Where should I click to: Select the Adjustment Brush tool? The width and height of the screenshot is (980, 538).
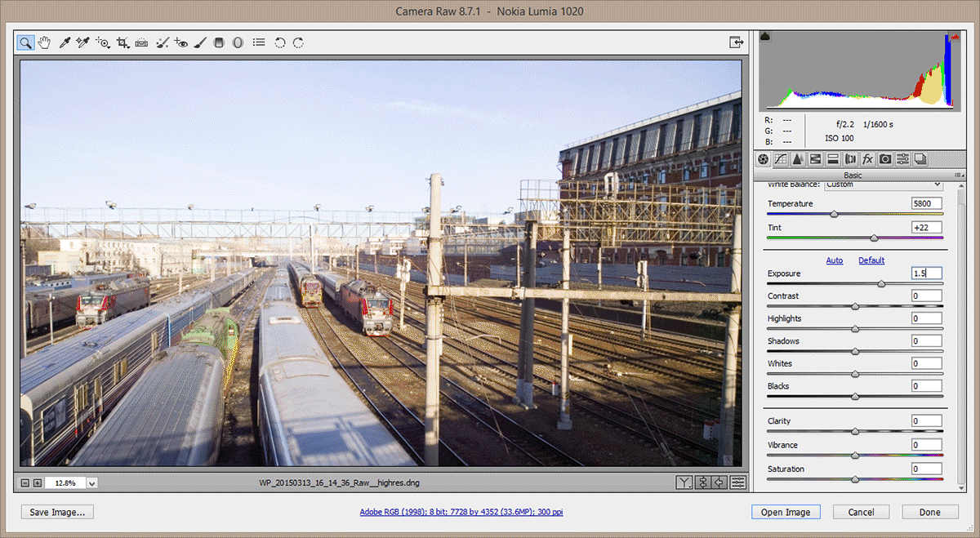(x=199, y=42)
